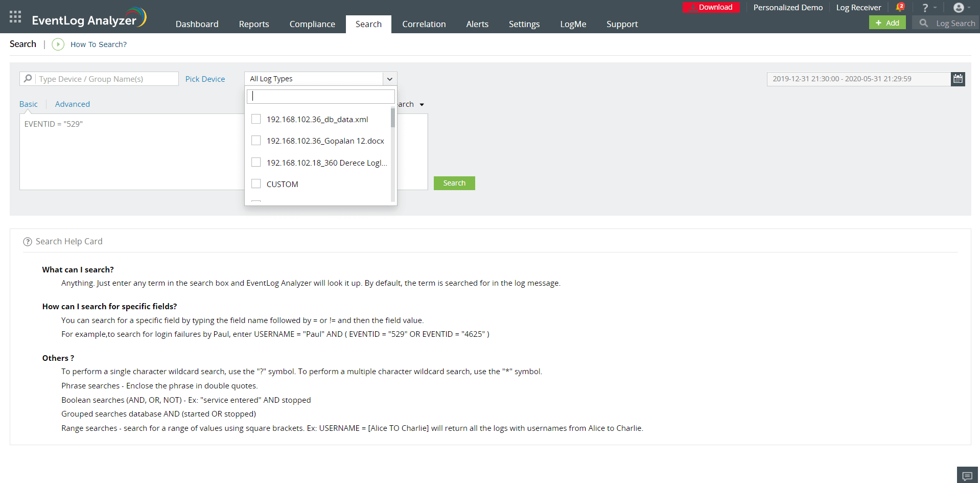Switch to the Dashboard tab

point(197,24)
